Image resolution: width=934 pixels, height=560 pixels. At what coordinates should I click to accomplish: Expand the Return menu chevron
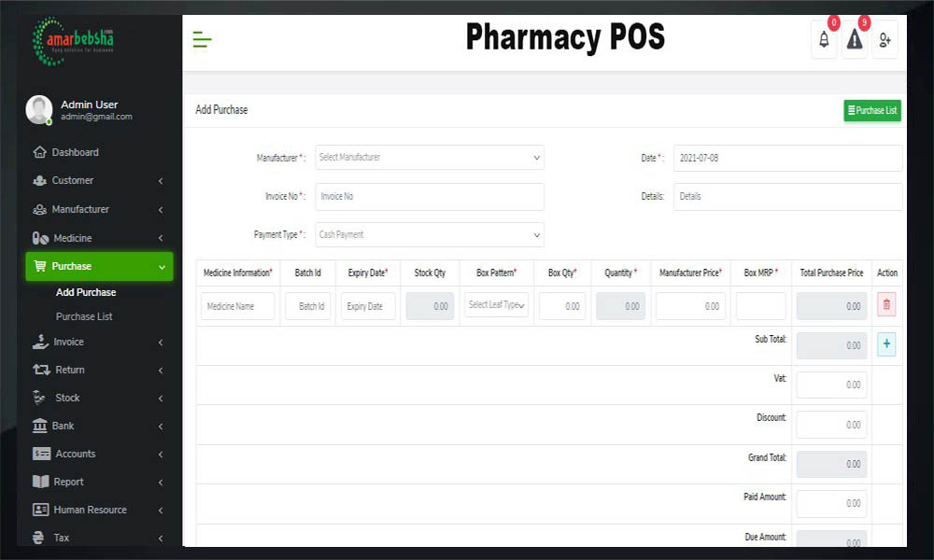coord(161,371)
